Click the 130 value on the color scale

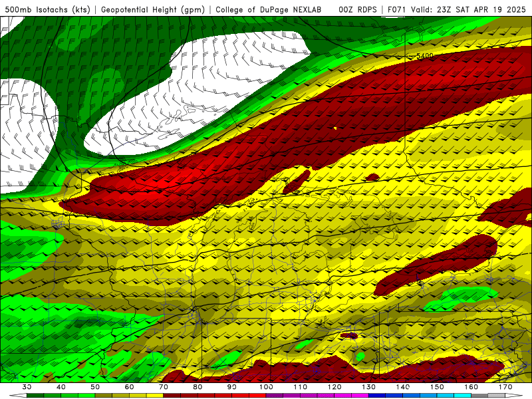pos(369,387)
